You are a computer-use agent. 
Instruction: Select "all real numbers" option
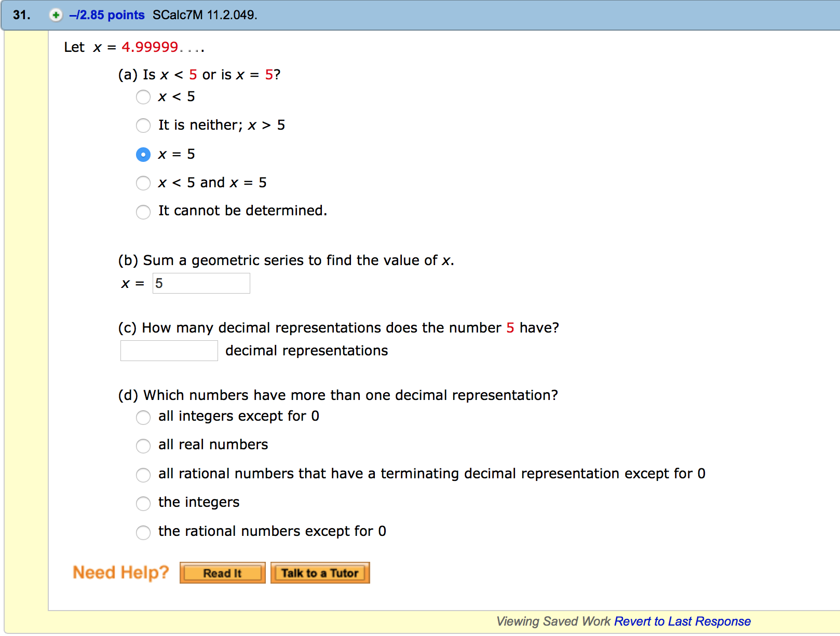(x=143, y=446)
